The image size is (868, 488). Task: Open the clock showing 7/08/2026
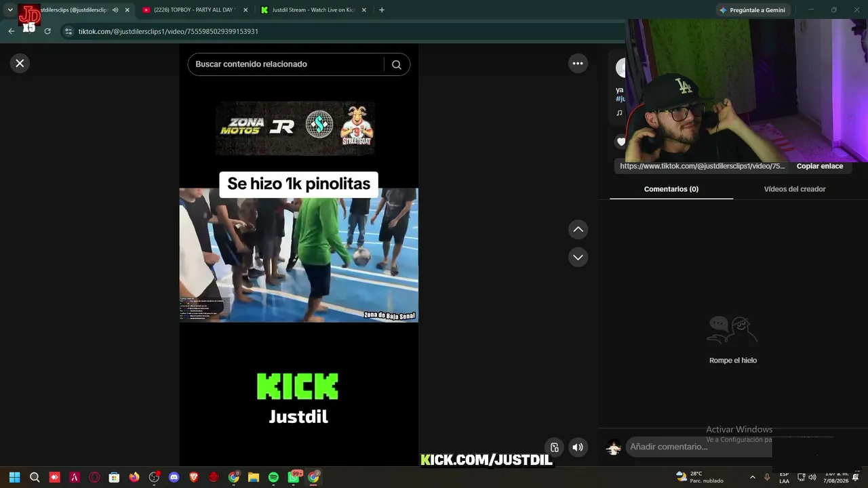click(835, 477)
